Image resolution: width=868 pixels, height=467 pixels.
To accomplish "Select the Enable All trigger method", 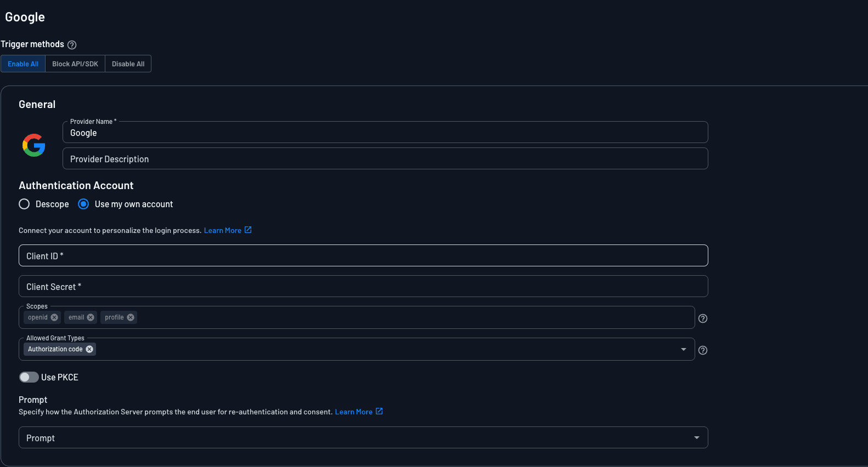I will click(x=23, y=64).
